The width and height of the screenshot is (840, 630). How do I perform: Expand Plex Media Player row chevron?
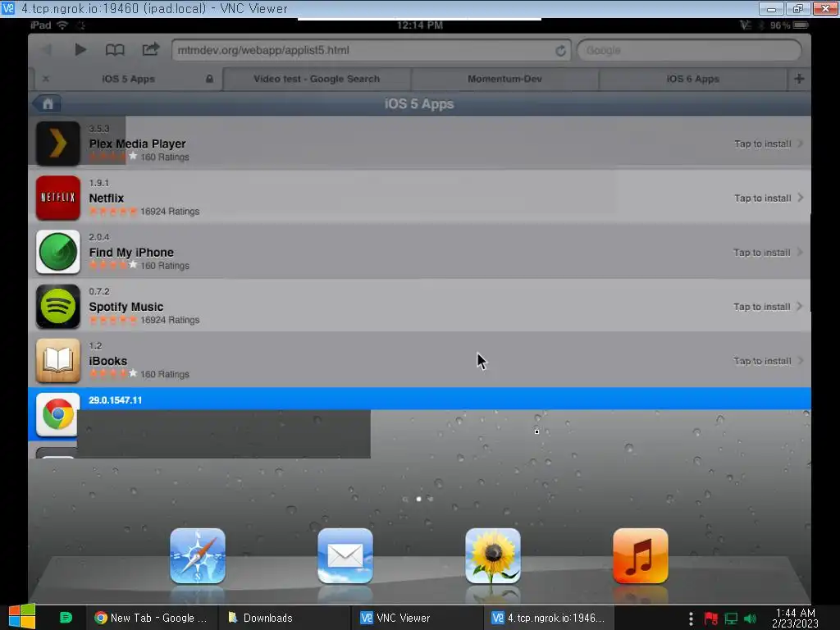click(801, 144)
